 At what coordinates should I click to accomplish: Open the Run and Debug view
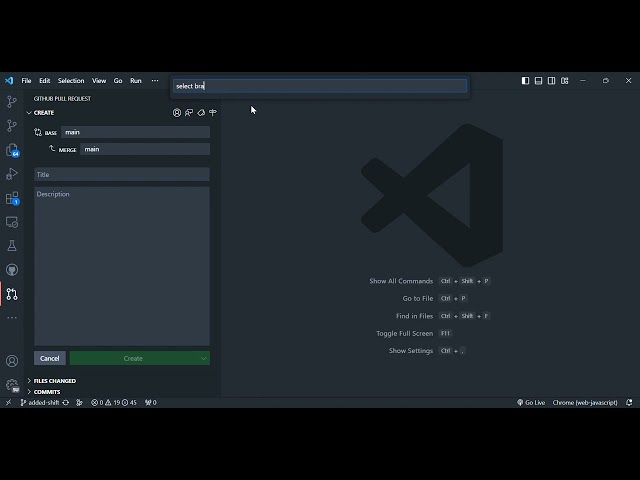pos(12,174)
